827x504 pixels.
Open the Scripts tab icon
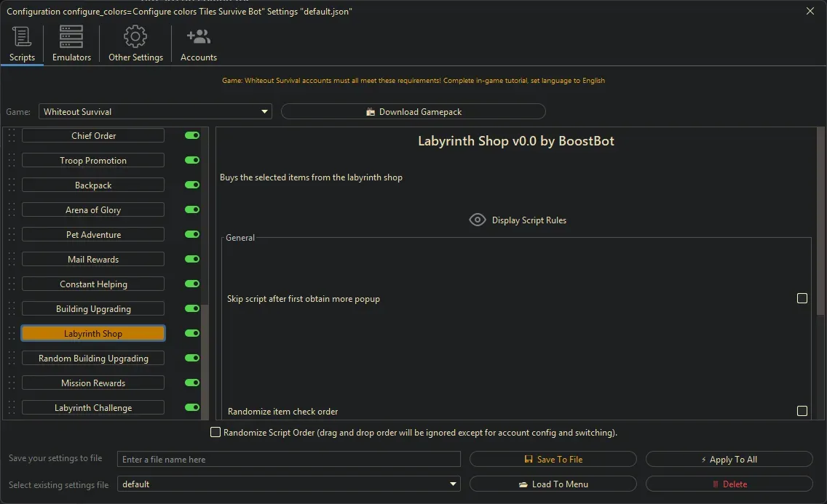[x=22, y=37]
